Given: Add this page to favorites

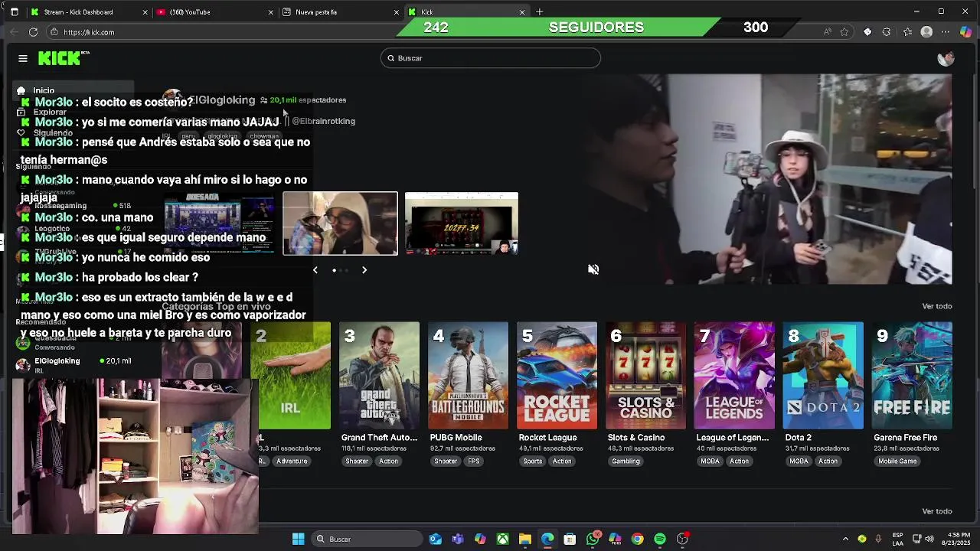Looking at the screenshot, I should (x=844, y=32).
